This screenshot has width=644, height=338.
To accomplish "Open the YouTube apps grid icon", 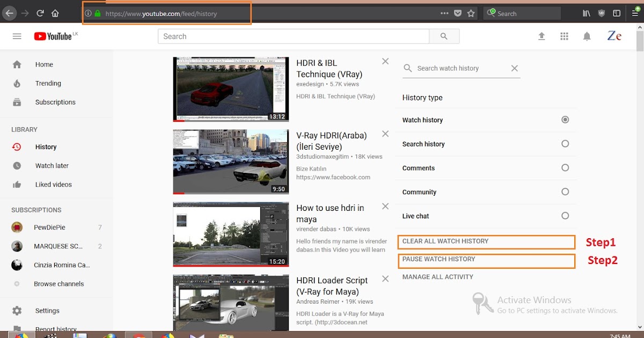I will coord(564,36).
